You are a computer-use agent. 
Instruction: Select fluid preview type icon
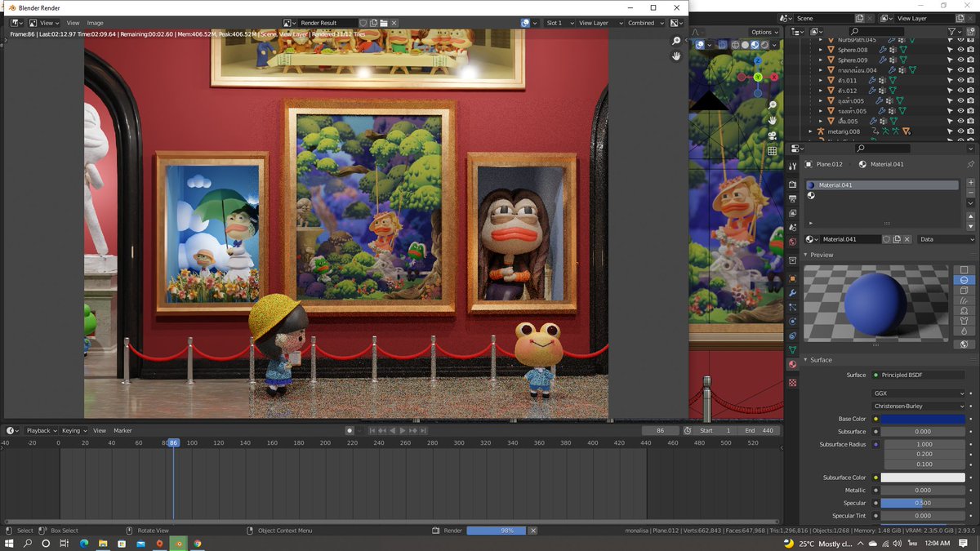coord(964,331)
